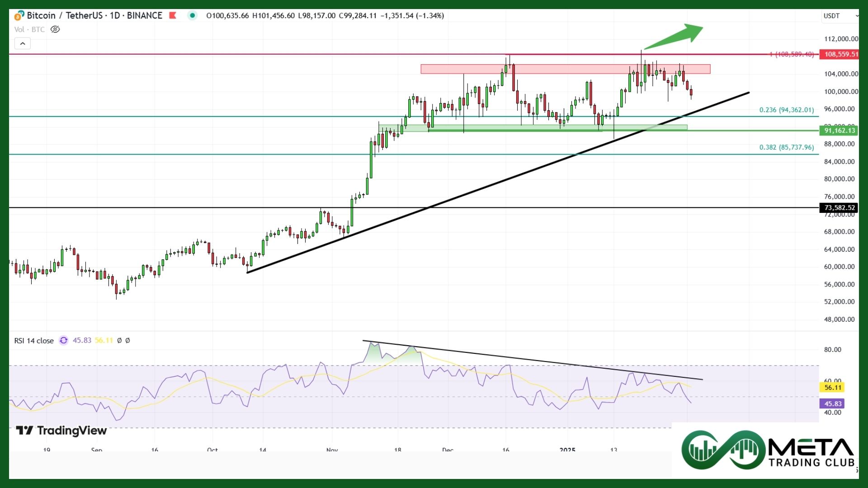Click the green 91,162.13 price label

pyautogui.click(x=839, y=131)
